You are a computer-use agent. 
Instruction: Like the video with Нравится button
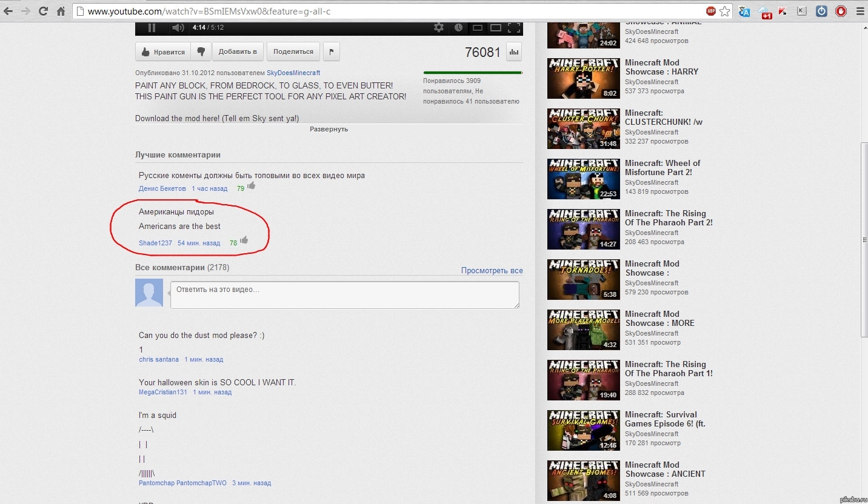coord(163,52)
